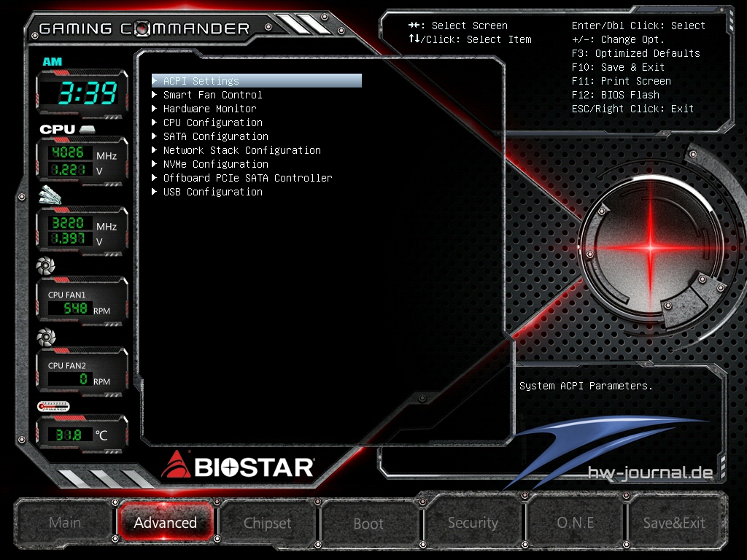The image size is (747, 560).
Task: Expand arrow beside USB Configuration
Action: 155,192
